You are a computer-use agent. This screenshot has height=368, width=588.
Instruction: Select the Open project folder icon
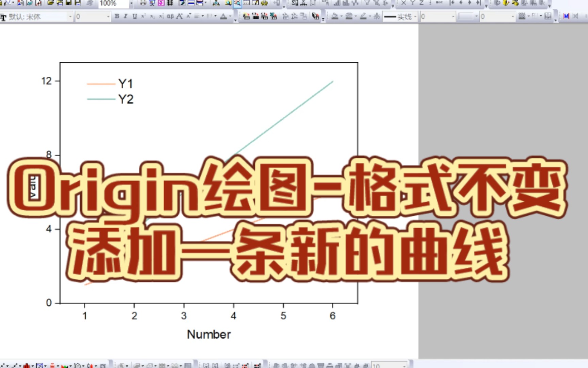pos(50,4)
